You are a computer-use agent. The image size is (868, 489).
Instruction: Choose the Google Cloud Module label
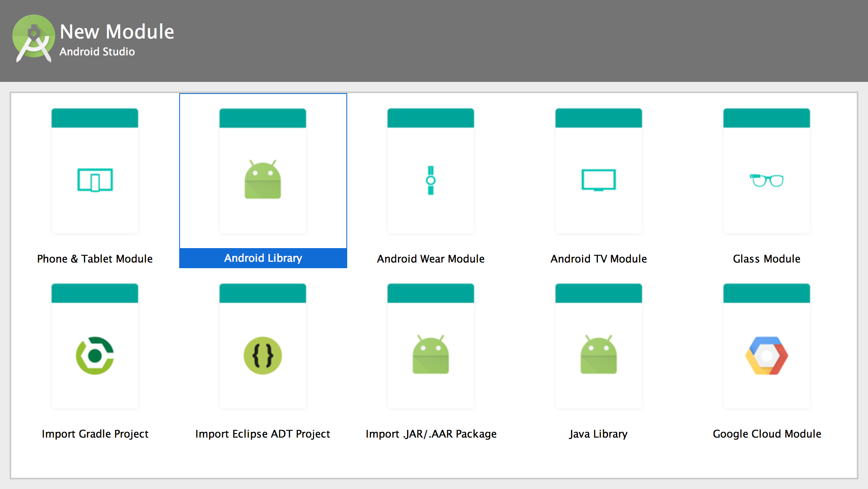point(767,434)
